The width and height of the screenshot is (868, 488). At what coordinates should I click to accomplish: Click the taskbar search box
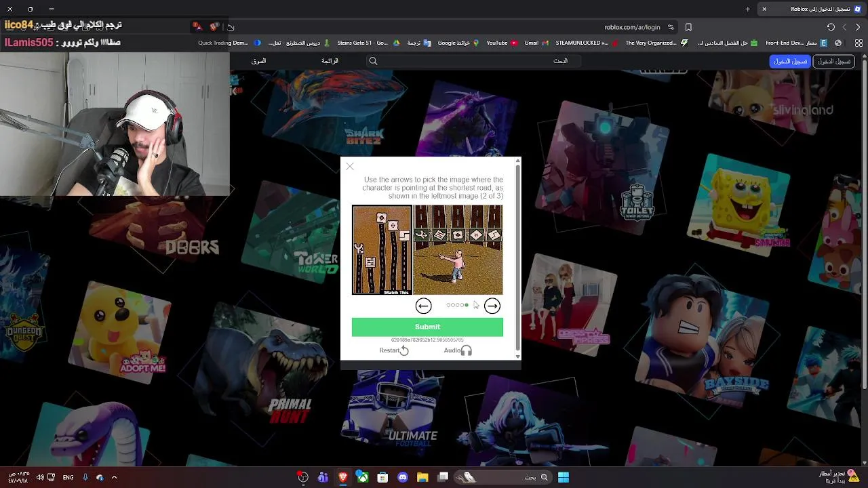click(x=502, y=477)
